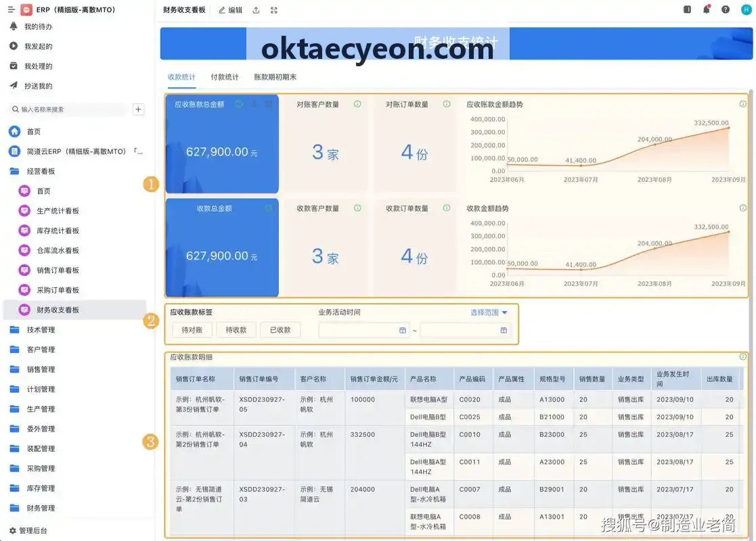This screenshot has width=756, height=541.
Task: Open 我发起的 in sidebar
Action: coord(38,46)
